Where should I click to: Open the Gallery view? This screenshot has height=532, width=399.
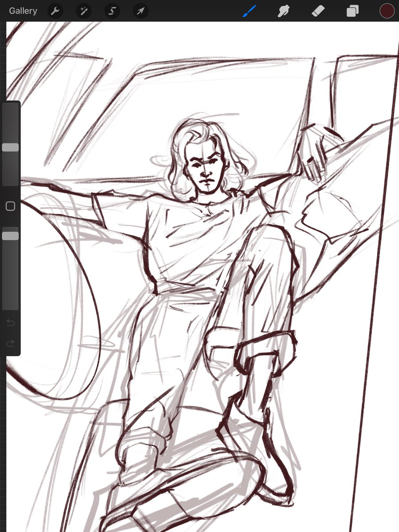[23, 11]
